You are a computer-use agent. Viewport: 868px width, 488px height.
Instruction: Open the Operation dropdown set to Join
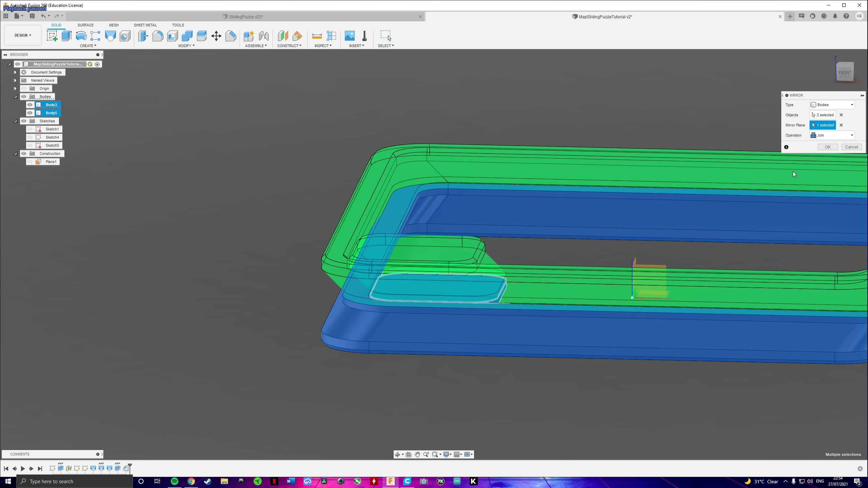(832, 135)
